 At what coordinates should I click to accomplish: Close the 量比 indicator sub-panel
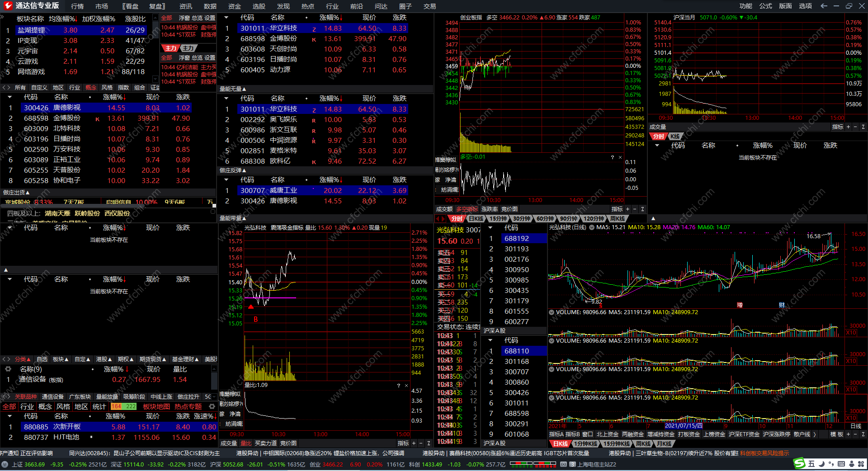406,386
